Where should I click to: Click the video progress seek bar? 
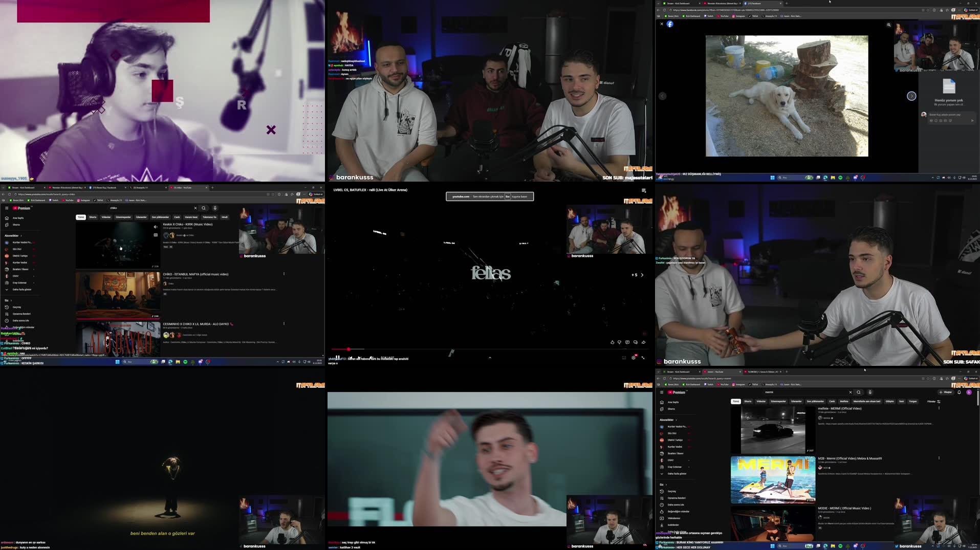pos(489,349)
